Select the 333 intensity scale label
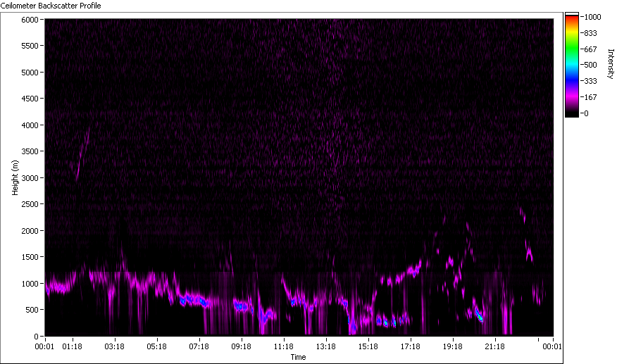 (591, 81)
